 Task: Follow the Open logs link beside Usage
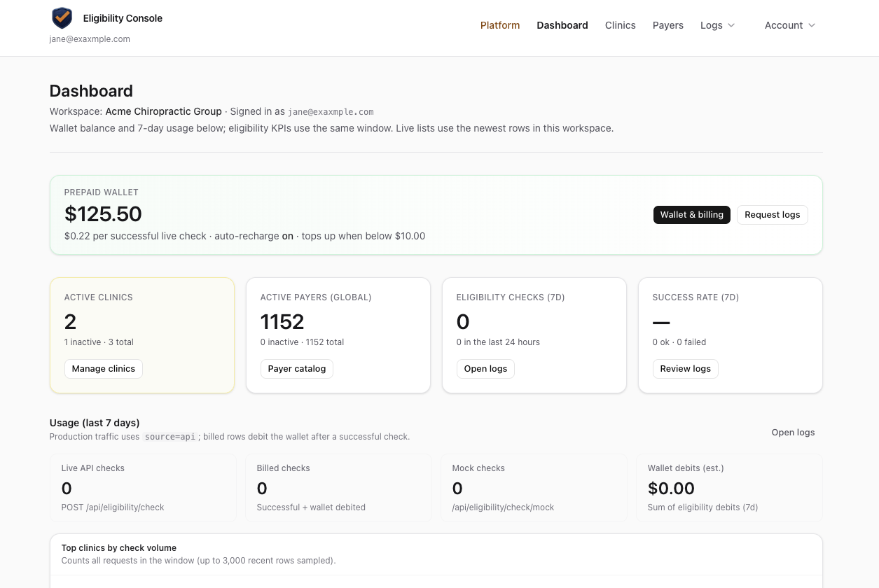(x=794, y=433)
